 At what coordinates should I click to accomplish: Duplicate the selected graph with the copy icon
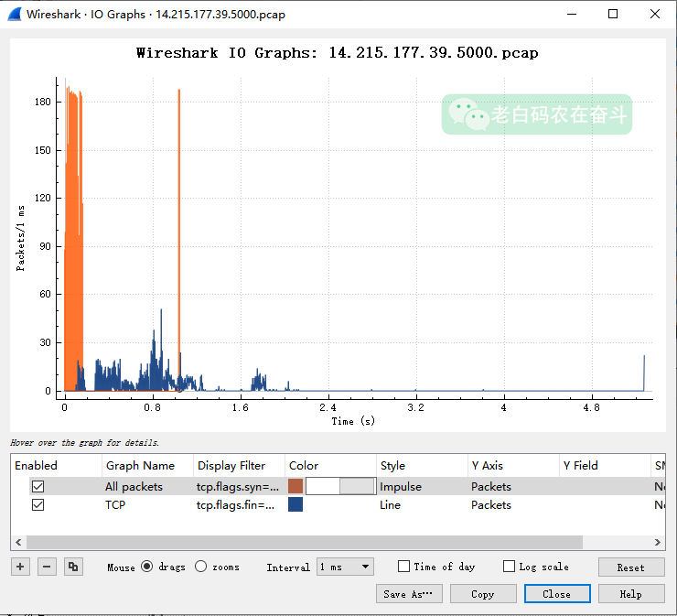point(73,567)
